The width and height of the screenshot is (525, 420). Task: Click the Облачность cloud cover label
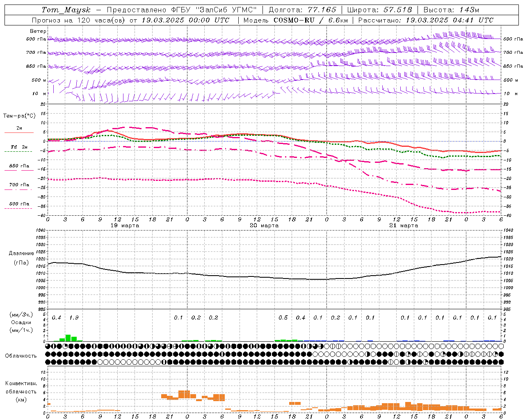pyautogui.click(x=21, y=356)
